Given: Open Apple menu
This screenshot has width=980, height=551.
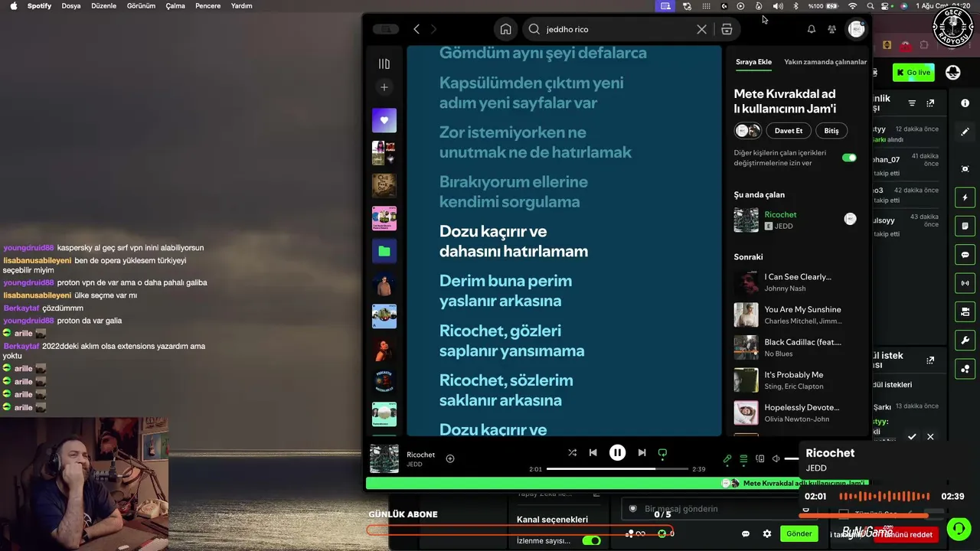Looking at the screenshot, I should [13, 6].
